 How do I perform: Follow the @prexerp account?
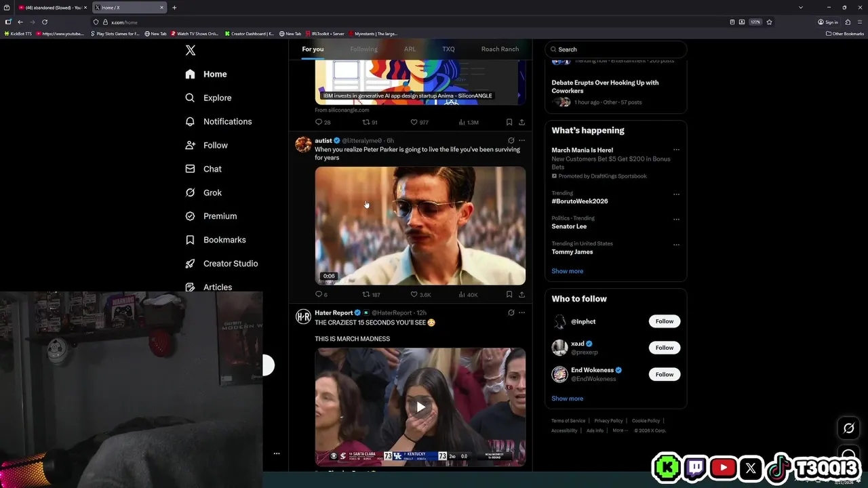pos(664,348)
